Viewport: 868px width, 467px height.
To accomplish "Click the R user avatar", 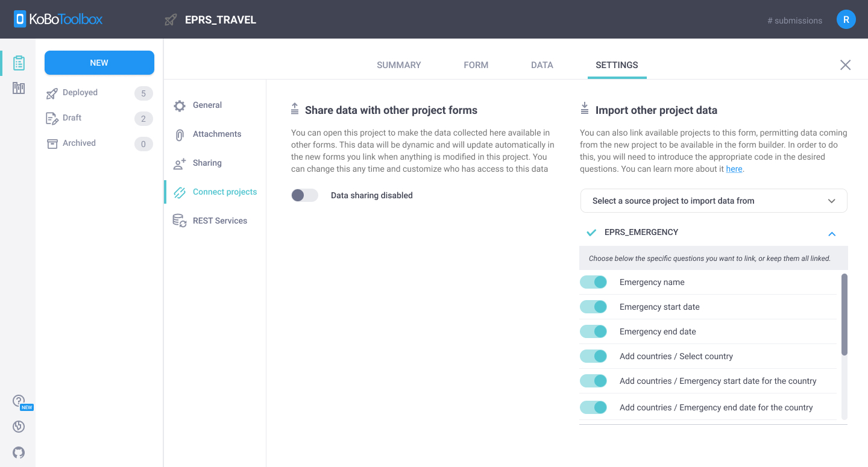I will coord(846,19).
